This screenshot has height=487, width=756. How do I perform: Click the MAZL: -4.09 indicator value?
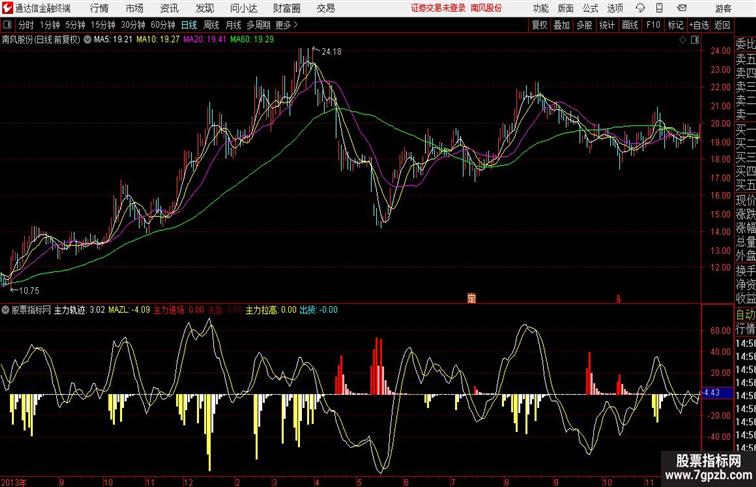pos(129,310)
